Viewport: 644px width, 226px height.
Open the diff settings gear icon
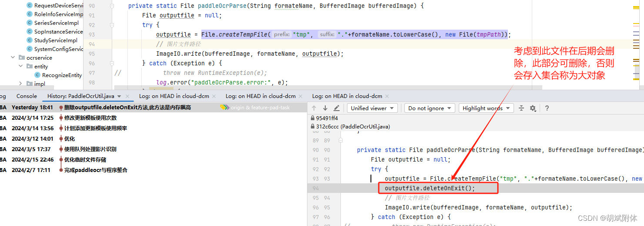click(x=533, y=108)
